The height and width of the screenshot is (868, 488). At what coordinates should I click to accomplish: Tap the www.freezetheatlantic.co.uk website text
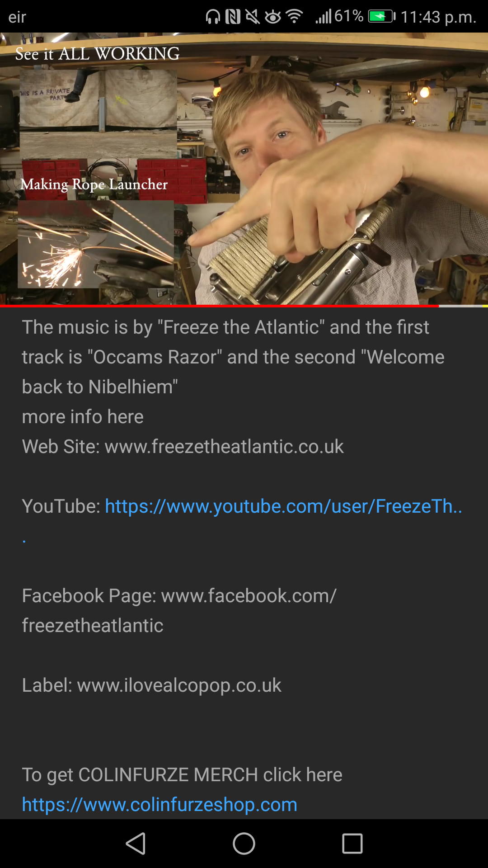[224, 447]
